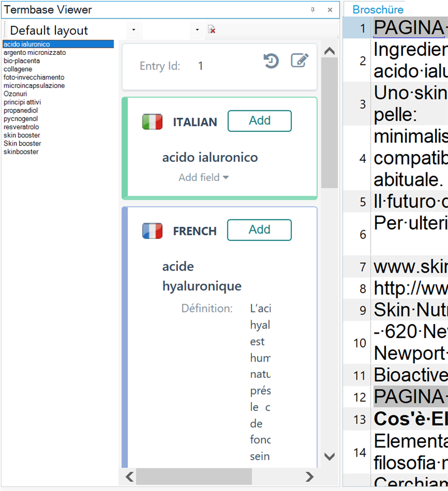
Task: Click the horizontal scroll right arrow
Action: coord(310,476)
